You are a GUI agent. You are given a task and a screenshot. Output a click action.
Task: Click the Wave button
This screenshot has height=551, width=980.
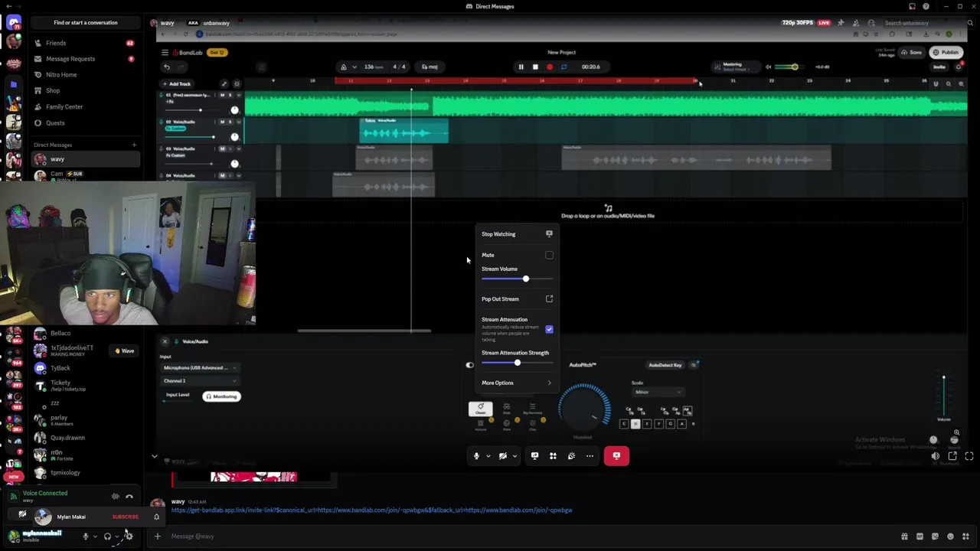click(x=124, y=351)
